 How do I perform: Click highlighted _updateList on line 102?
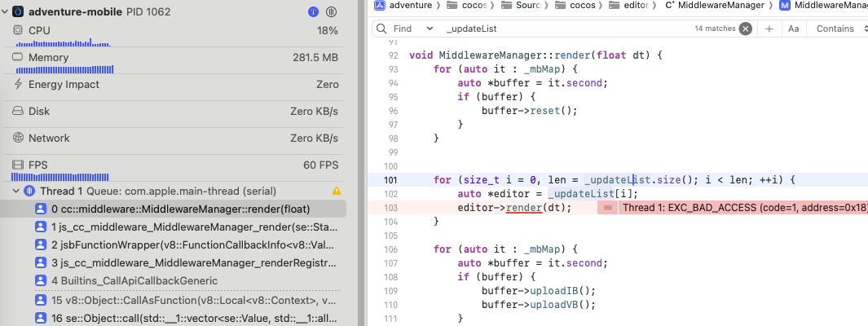pos(580,194)
